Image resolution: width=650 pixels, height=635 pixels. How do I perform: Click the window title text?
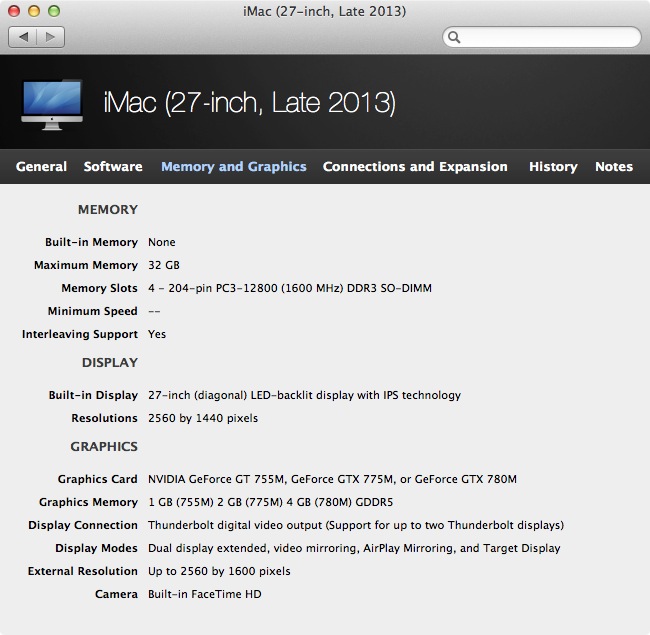(325, 11)
